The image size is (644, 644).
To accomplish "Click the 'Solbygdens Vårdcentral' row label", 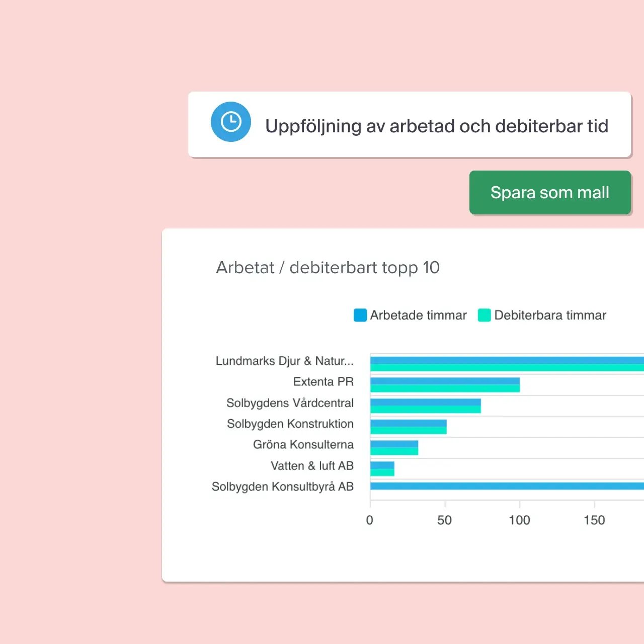I will tap(290, 403).
